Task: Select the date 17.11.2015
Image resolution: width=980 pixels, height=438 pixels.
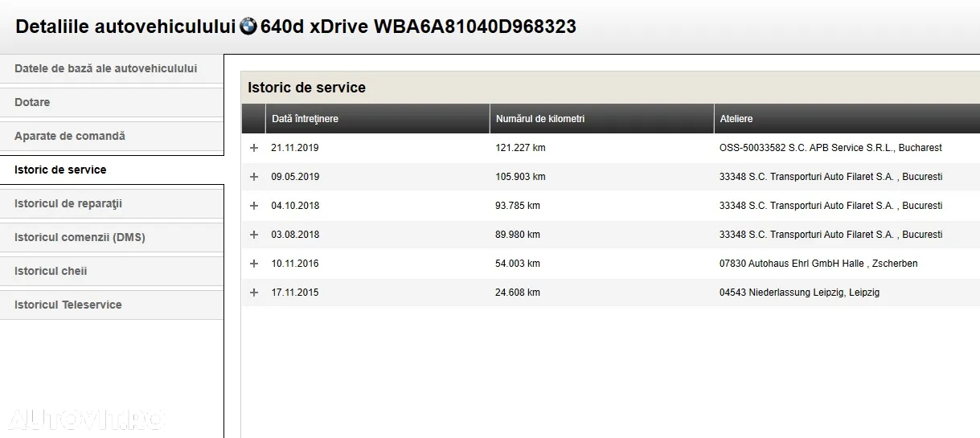Action: pyautogui.click(x=295, y=293)
